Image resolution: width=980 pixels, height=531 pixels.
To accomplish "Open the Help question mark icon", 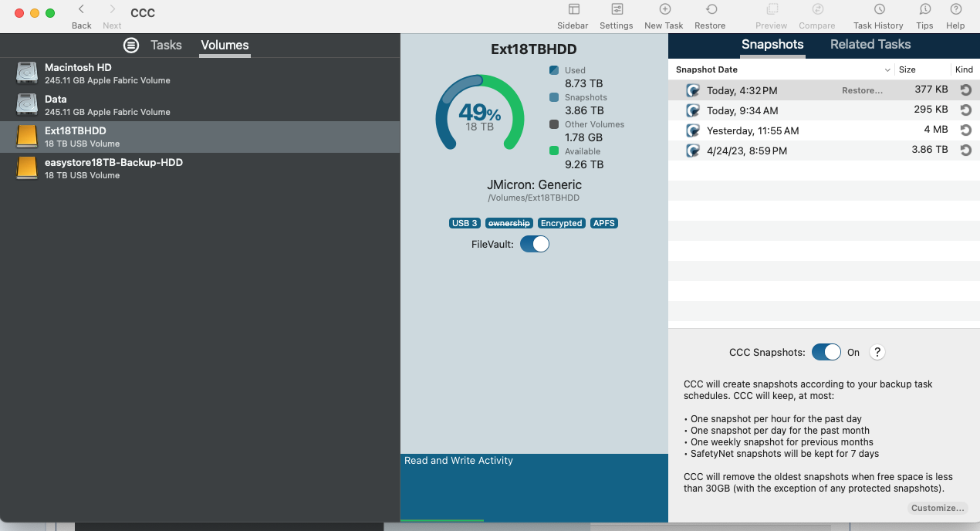I will [x=955, y=9].
